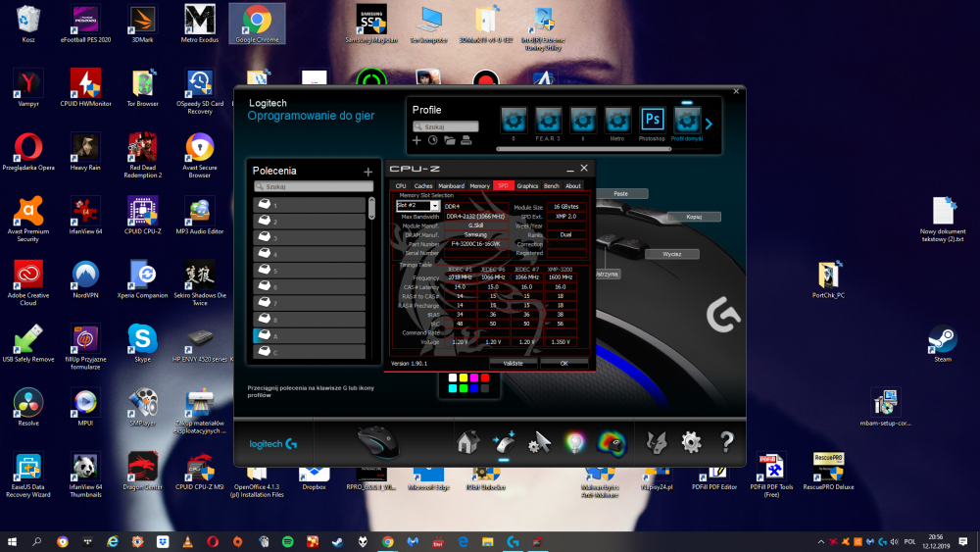Screen dimensions: 980x552
Task: Open the Mainboard tab in CPU-Z
Action: [x=451, y=185]
